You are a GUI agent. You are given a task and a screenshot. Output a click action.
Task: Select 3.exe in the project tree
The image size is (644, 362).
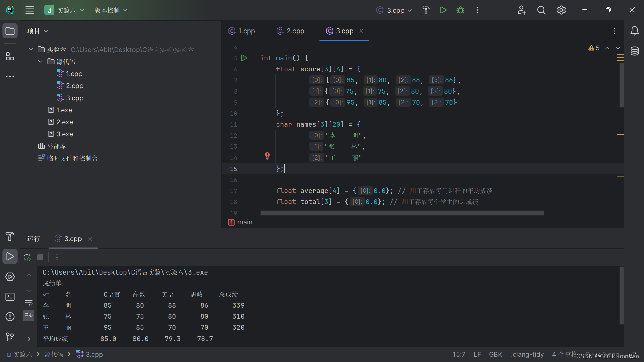(x=60, y=134)
